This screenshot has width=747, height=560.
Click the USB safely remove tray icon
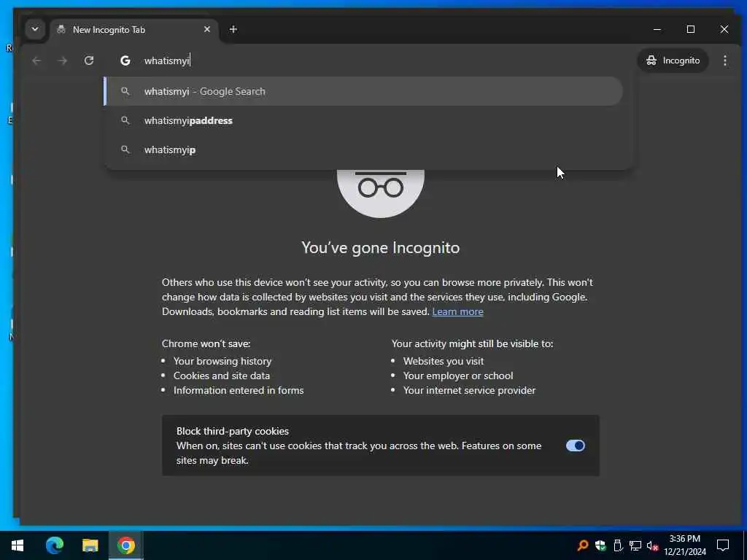[618, 545]
